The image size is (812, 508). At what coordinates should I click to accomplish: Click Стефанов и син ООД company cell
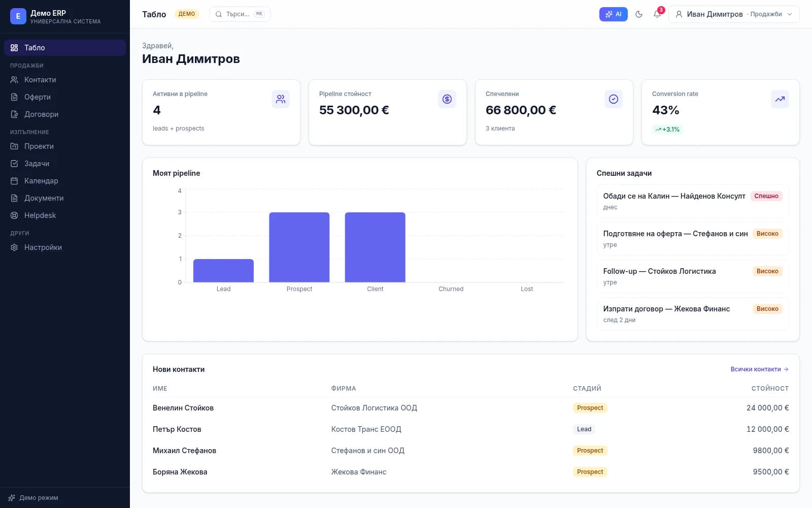[368, 451]
